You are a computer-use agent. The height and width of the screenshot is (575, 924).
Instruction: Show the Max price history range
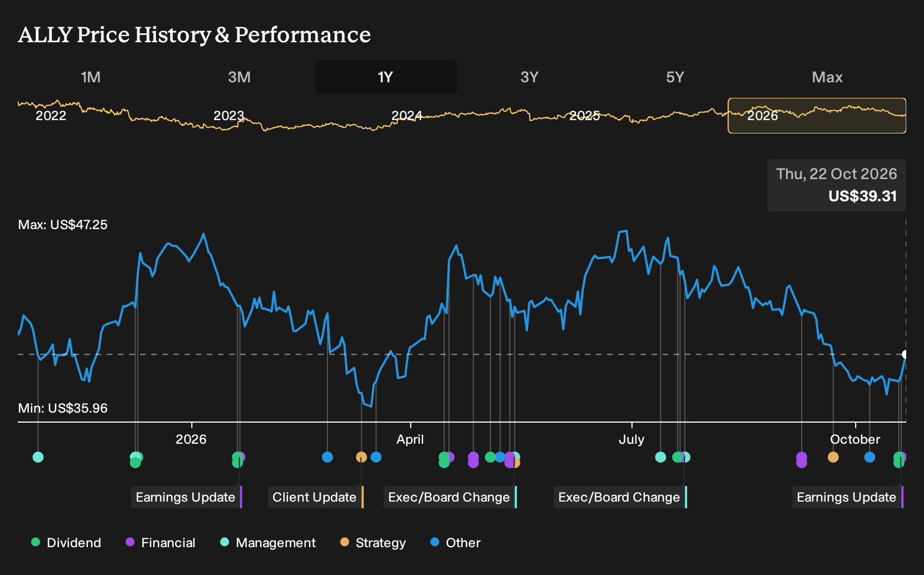827,77
